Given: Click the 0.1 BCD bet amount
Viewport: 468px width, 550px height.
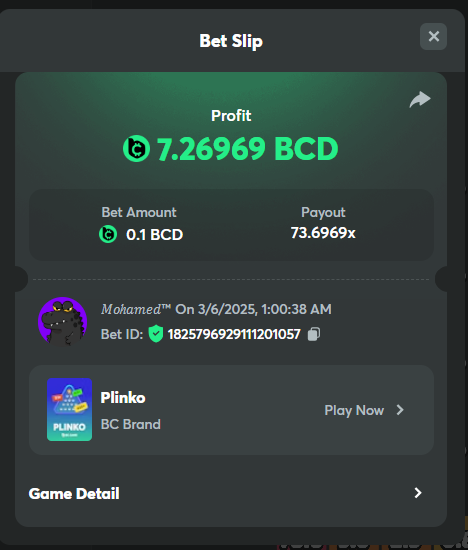Looking at the screenshot, I should click(154, 235).
